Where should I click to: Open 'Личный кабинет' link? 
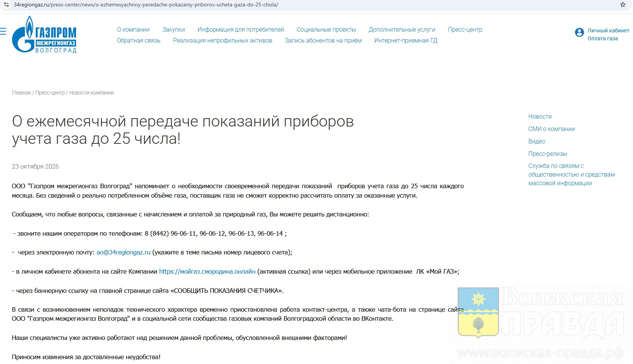click(608, 31)
